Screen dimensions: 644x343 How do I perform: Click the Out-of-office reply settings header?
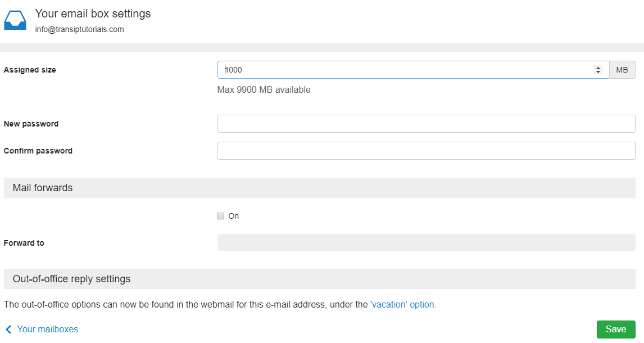pyautogui.click(x=320, y=279)
